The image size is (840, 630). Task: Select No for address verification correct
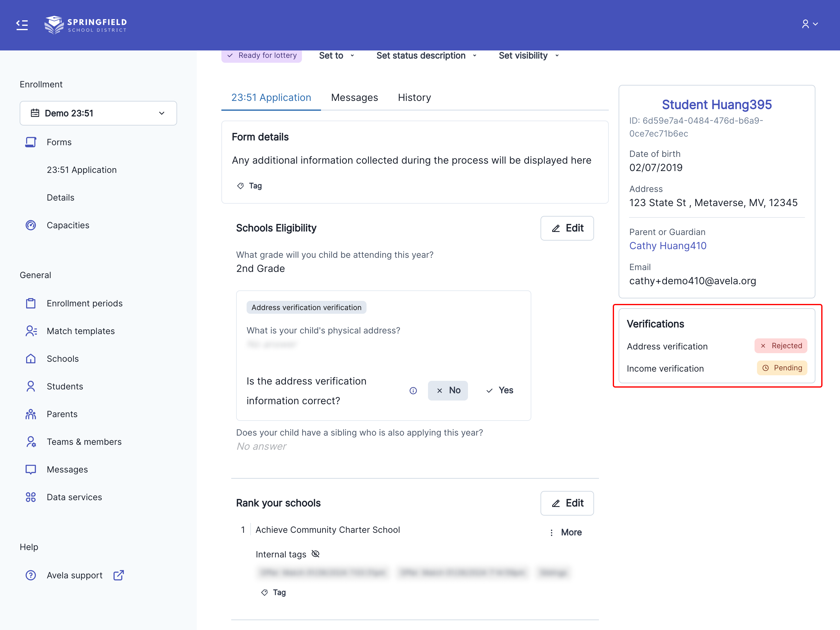[448, 391]
